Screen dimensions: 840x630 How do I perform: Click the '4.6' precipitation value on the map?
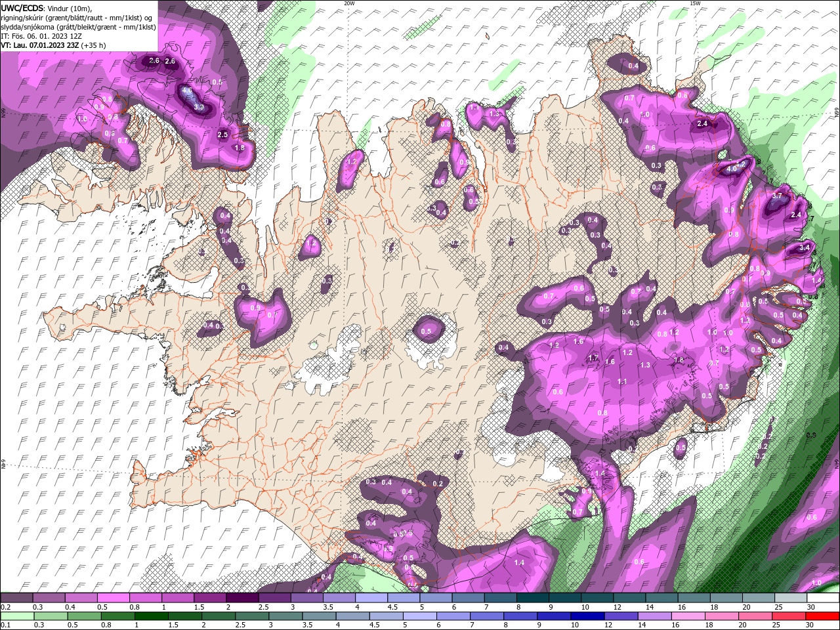coord(187,91)
